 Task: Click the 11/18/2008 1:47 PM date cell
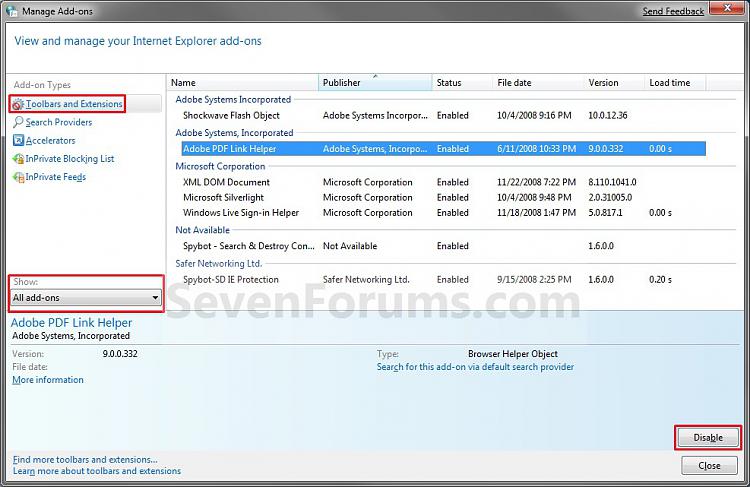point(536,212)
